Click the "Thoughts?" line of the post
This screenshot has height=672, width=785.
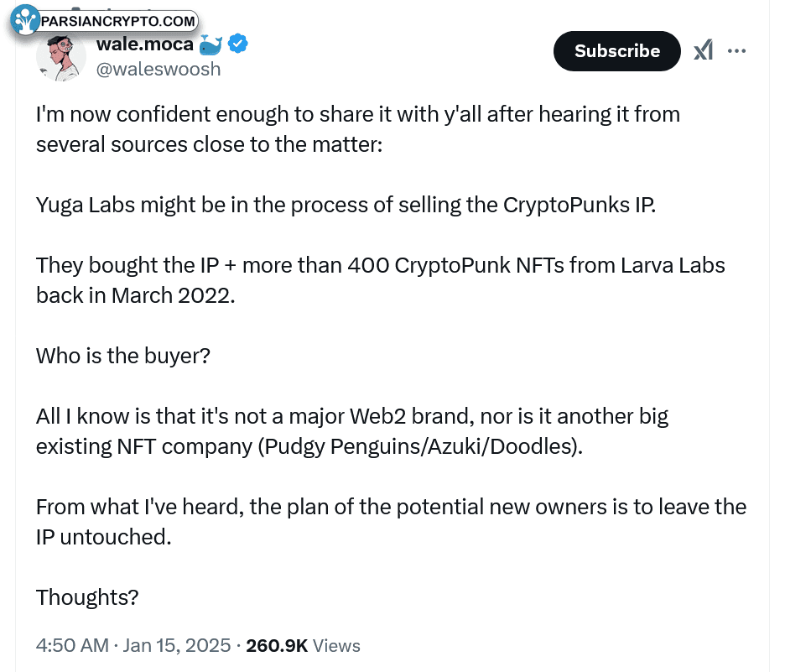pyautogui.click(x=87, y=597)
